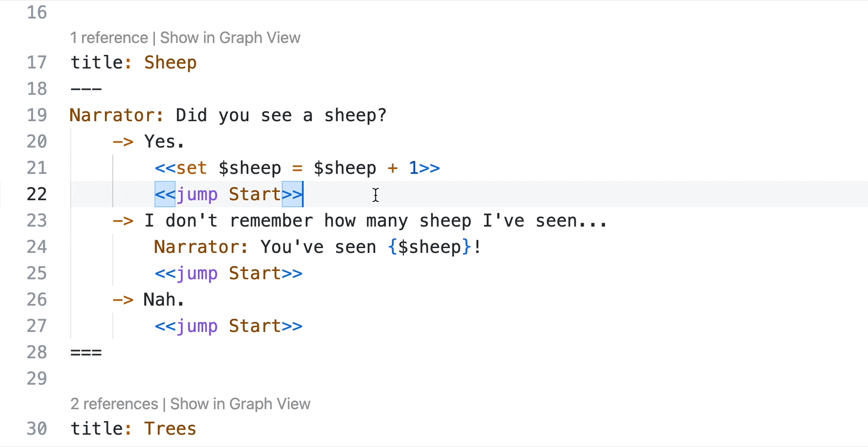The height and width of the screenshot is (447, 868).
Task: Click the "2 references" code lens link
Action: [114, 404]
